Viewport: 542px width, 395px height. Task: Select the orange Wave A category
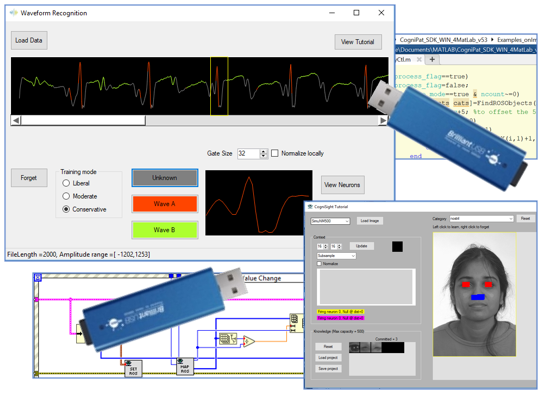pyautogui.click(x=165, y=204)
